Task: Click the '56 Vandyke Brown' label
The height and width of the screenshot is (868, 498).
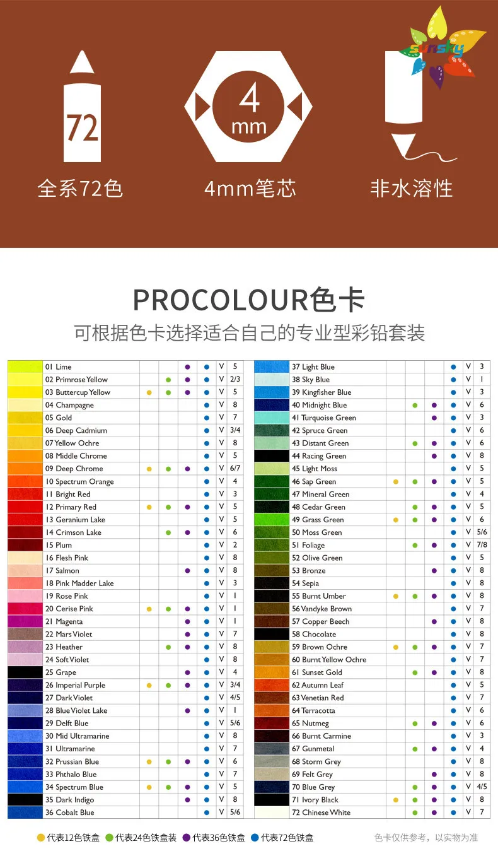Action: coord(321,609)
